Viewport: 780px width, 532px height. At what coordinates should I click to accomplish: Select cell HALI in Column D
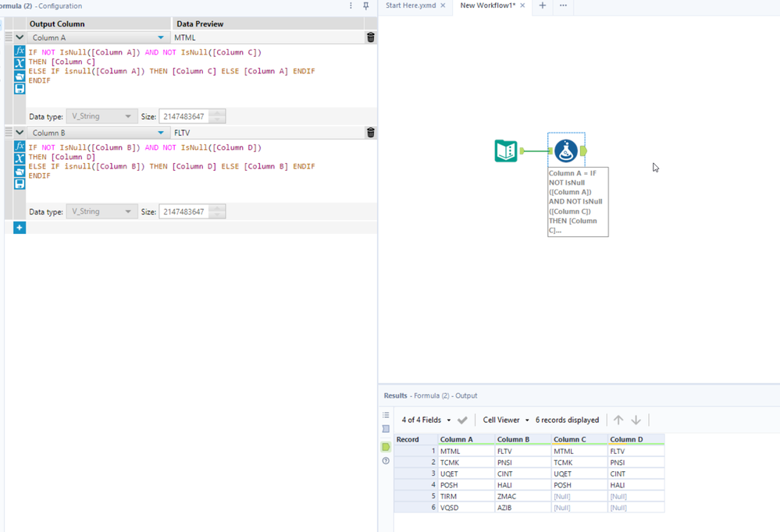coord(636,485)
